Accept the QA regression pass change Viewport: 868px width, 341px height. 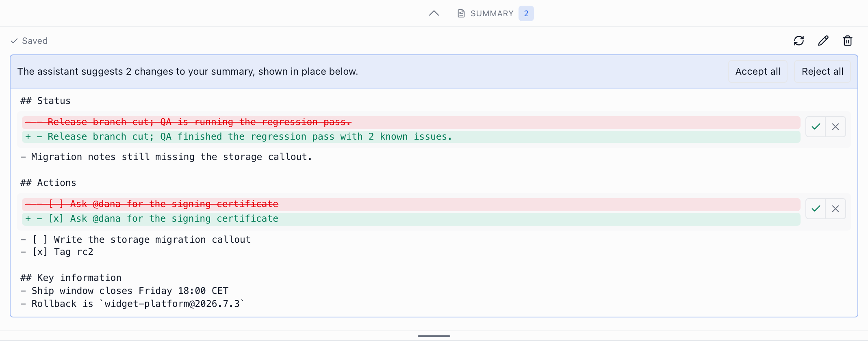(816, 127)
